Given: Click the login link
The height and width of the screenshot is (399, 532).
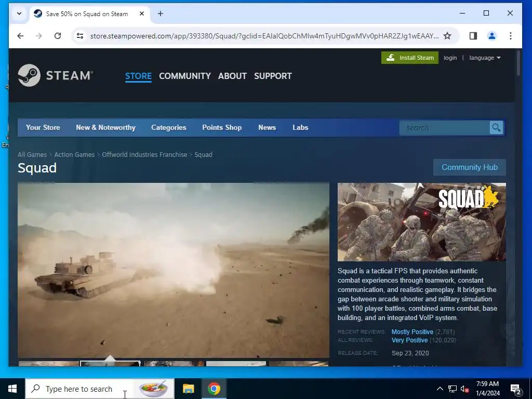Looking at the screenshot, I should (450, 58).
